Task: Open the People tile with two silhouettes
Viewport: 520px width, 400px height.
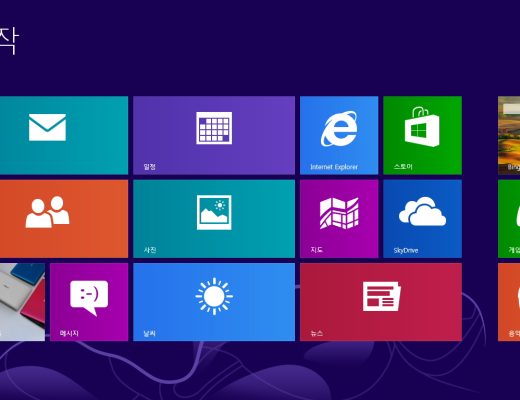Action: coord(64,219)
